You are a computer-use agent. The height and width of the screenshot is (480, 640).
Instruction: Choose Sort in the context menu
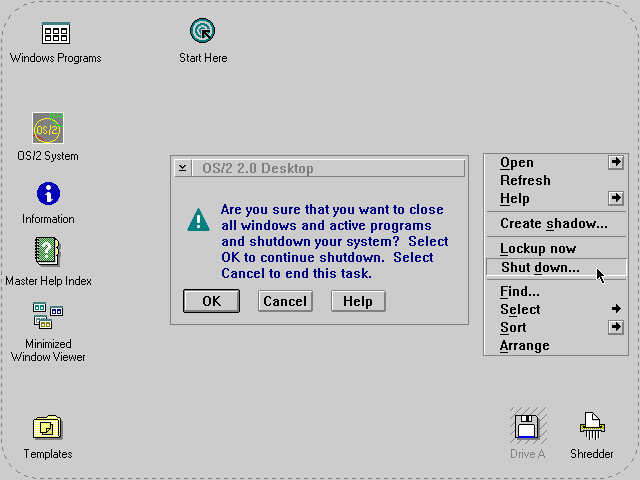556,327
